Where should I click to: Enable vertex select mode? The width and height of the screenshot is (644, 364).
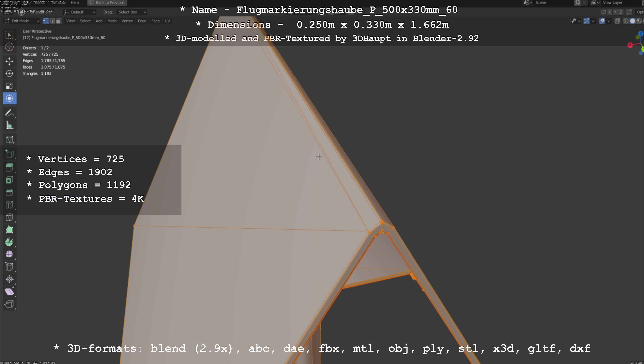pyautogui.click(x=46, y=21)
